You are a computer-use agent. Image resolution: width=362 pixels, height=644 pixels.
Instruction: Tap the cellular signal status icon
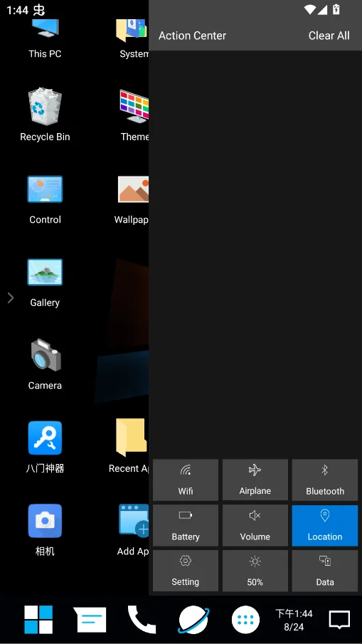pyautogui.click(x=322, y=9)
